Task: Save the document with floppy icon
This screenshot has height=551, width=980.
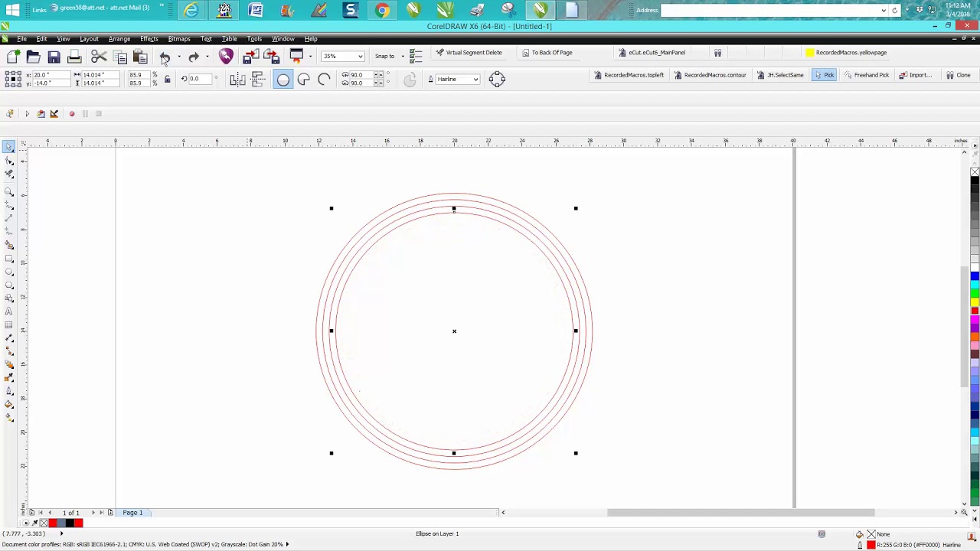Action: tap(54, 57)
